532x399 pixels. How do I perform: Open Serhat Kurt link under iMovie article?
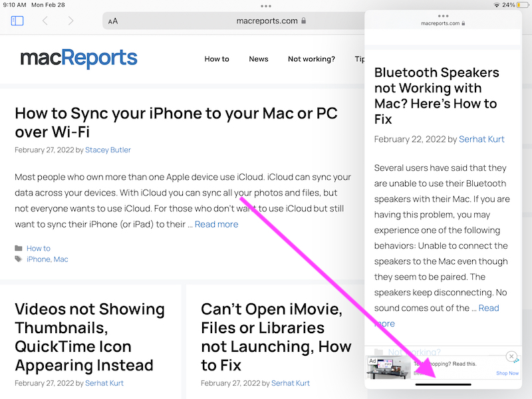(291, 383)
